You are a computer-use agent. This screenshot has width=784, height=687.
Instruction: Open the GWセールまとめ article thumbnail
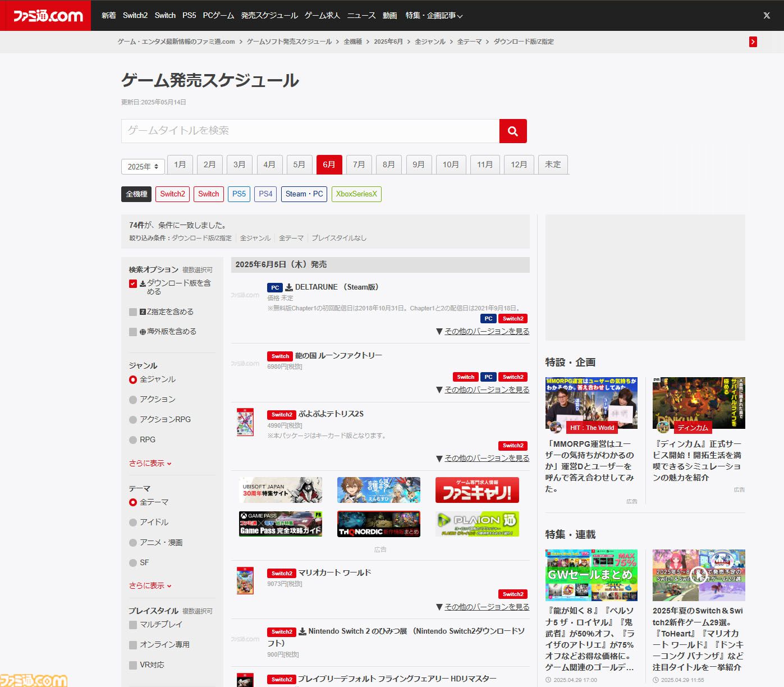click(x=592, y=575)
